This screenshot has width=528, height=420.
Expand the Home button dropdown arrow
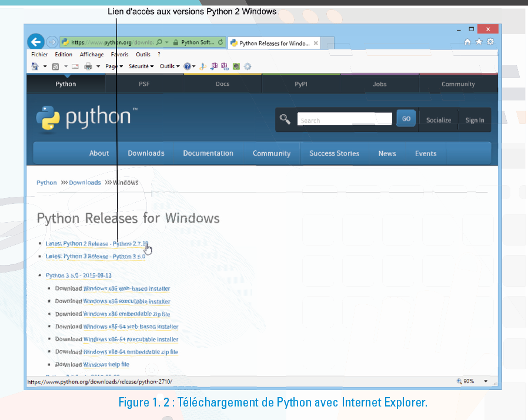pos(45,66)
